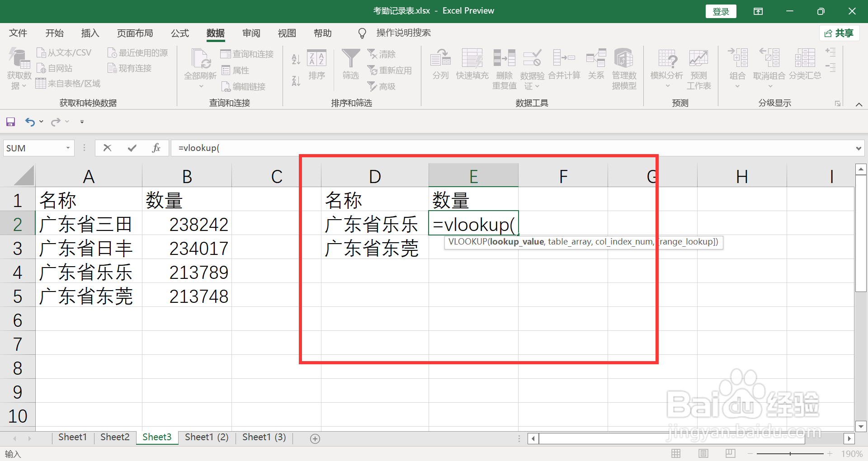Click the 共享 (Share) button

pos(839,33)
